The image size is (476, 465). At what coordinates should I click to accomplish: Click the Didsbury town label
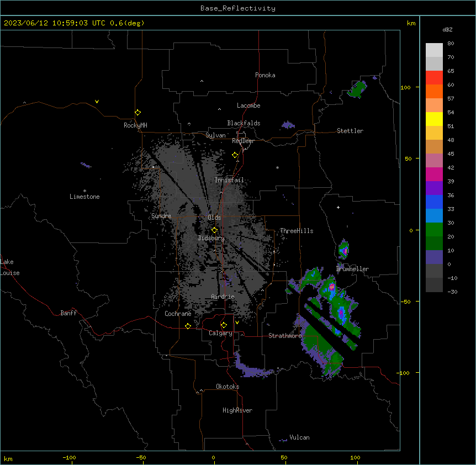click(211, 238)
